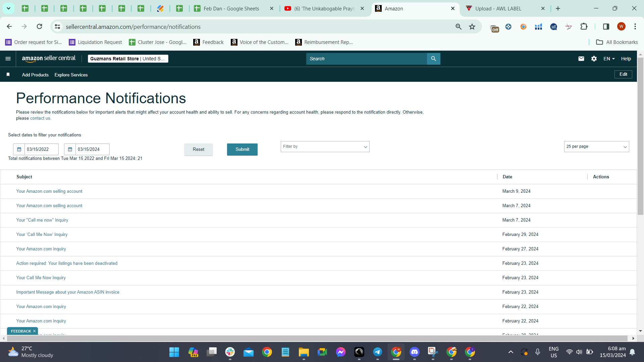This screenshot has height=362, width=644.
Task: Open the Liquidation Request bookmark
Action: pos(95,42)
